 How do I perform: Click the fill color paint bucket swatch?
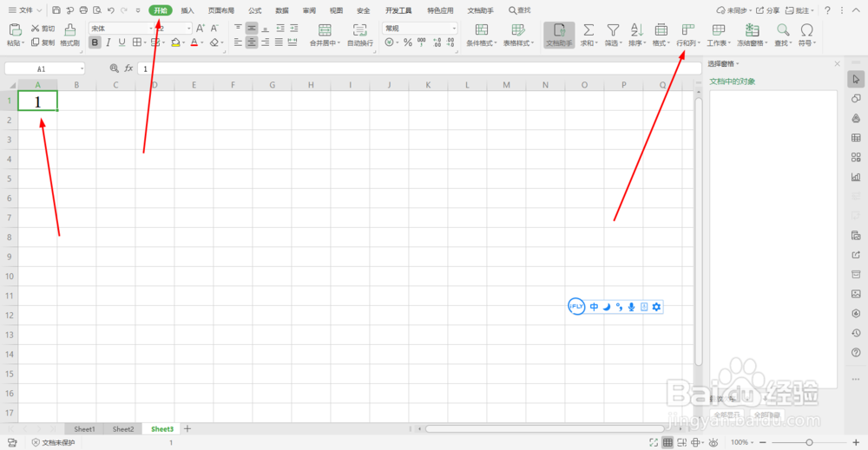(175, 42)
